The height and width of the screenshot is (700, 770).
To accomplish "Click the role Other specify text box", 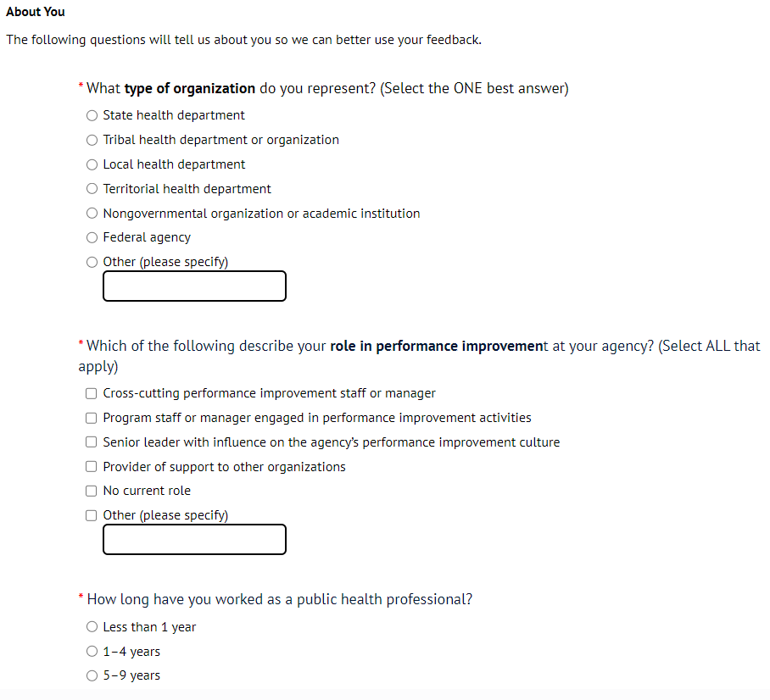I will (x=194, y=540).
